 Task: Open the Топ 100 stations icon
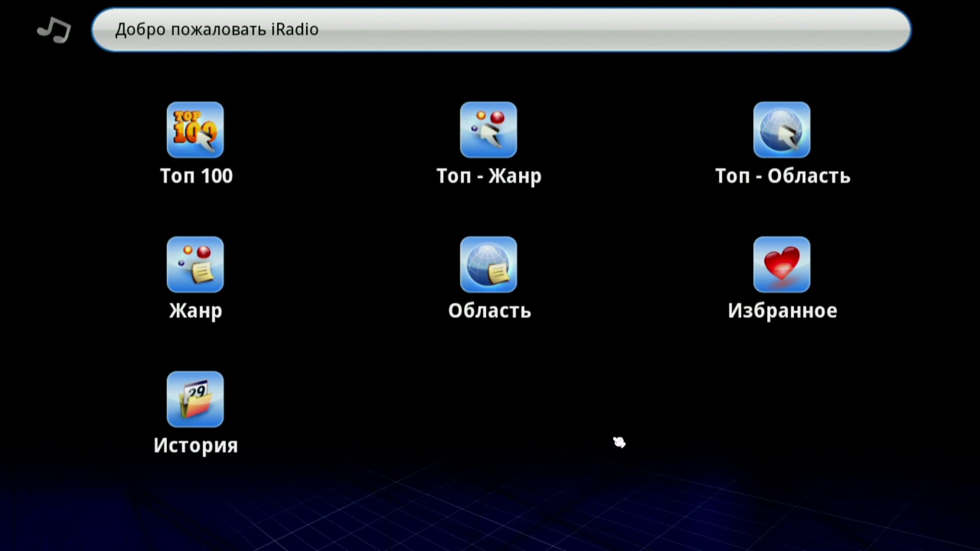tap(195, 130)
